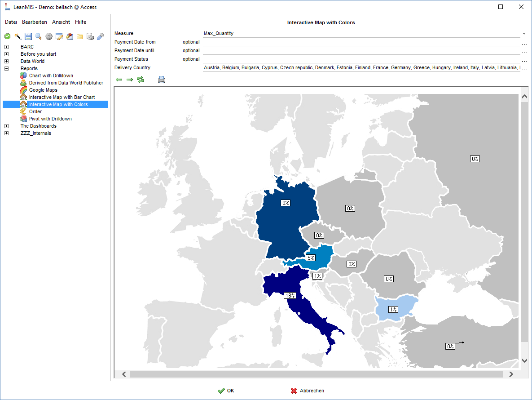Open the Bearbeiten menu
This screenshot has height=400, width=532.
(35, 22)
